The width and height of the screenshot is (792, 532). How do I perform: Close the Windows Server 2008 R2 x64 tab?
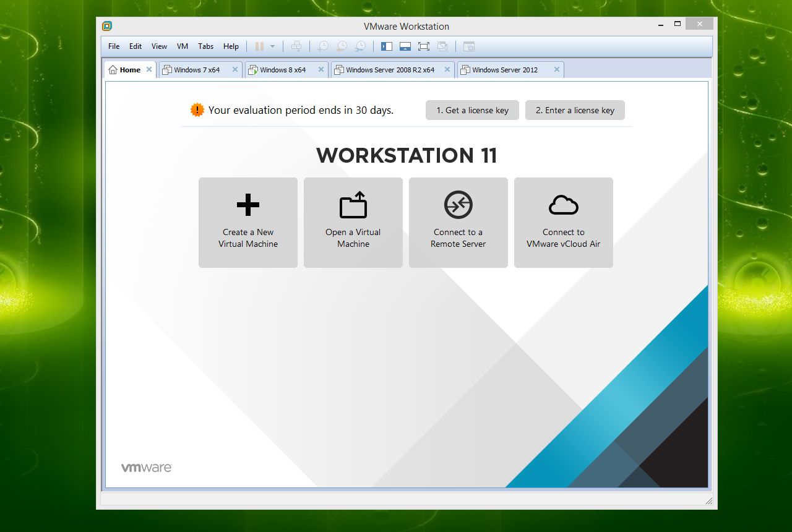point(447,70)
